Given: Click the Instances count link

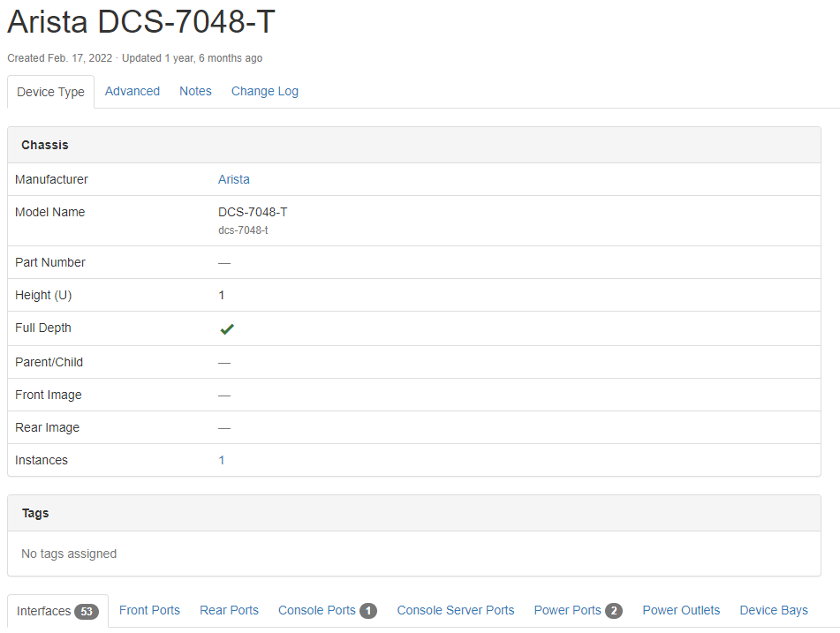Looking at the screenshot, I should tap(222, 460).
